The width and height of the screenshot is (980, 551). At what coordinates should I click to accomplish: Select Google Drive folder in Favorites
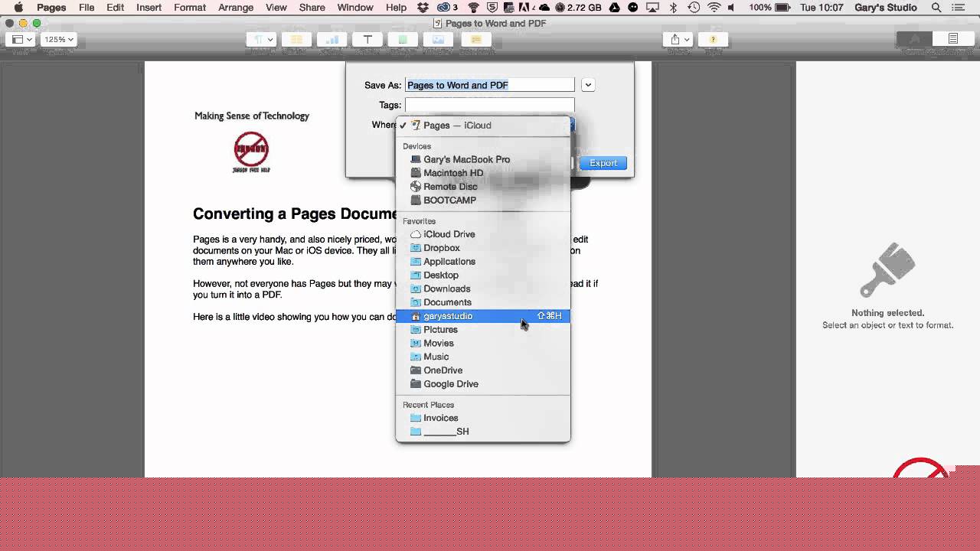[x=483, y=384]
